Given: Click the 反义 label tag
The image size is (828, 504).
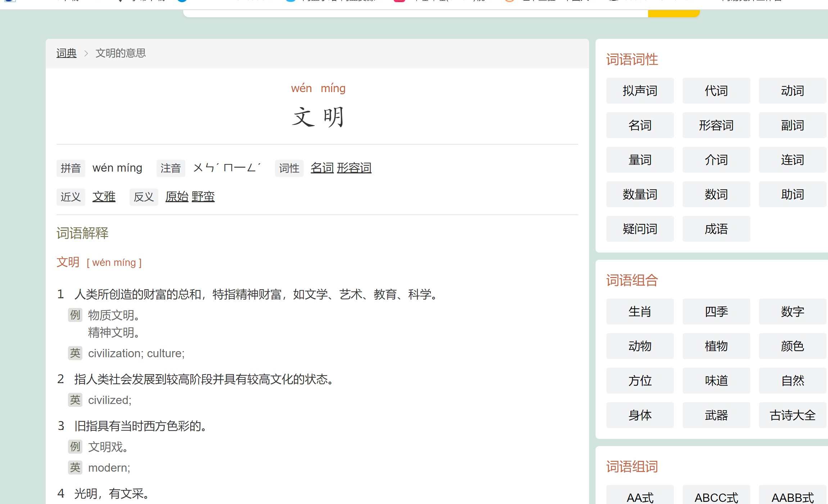Looking at the screenshot, I should coord(144,197).
